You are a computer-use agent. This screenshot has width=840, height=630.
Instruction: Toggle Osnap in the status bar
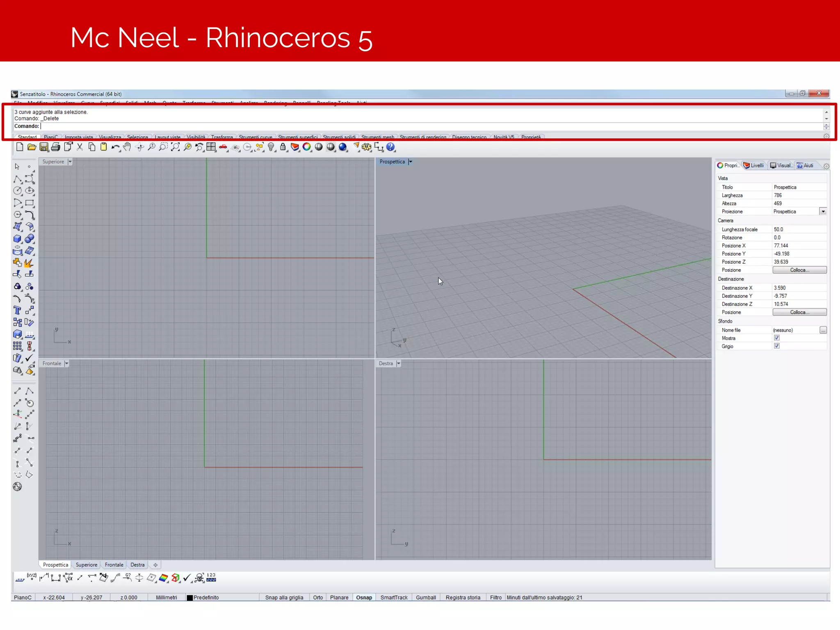point(364,598)
